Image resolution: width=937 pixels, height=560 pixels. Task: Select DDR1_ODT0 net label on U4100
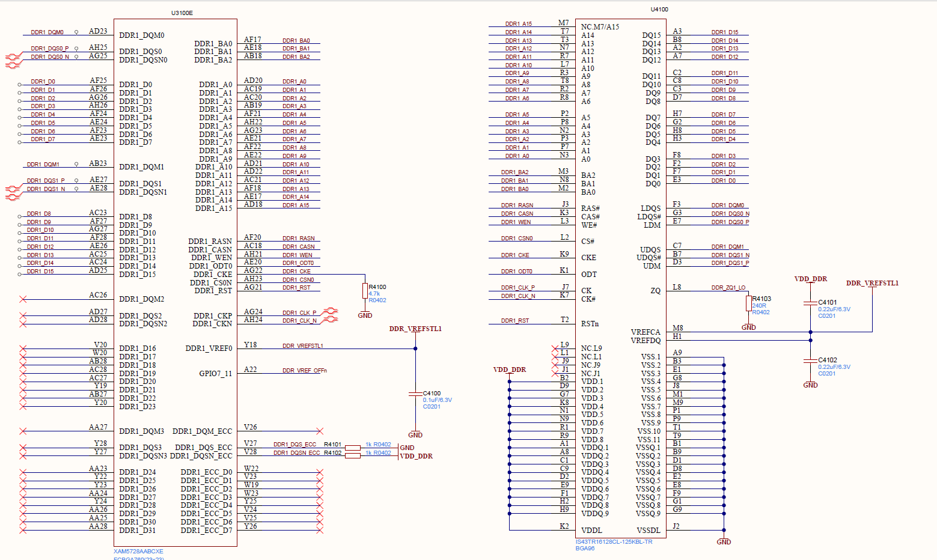[517, 271]
